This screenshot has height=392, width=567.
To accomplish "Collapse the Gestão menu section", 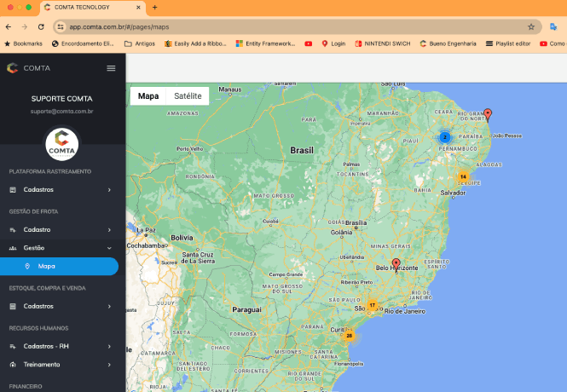I will (x=109, y=248).
